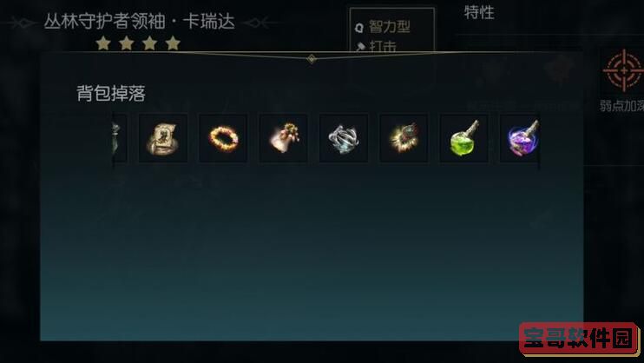Click the silver twisted ring item
This screenshot has width=644, height=363.
(x=344, y=139)
